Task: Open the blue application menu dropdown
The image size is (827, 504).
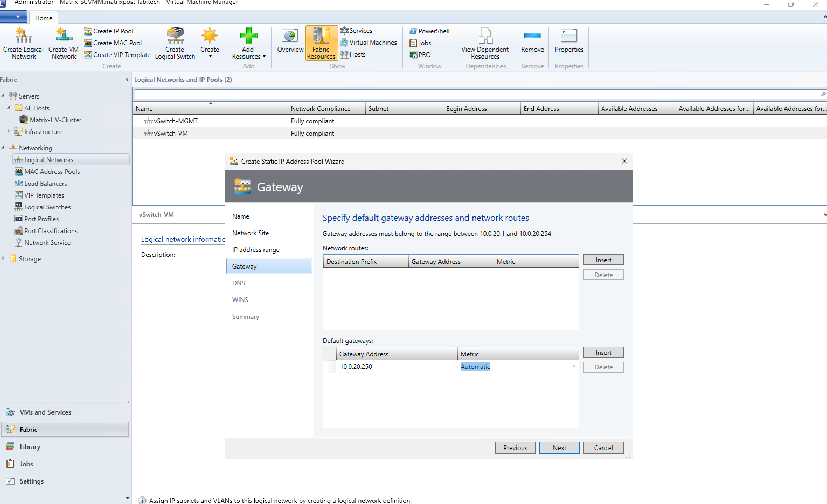Action: coord(13,17)
